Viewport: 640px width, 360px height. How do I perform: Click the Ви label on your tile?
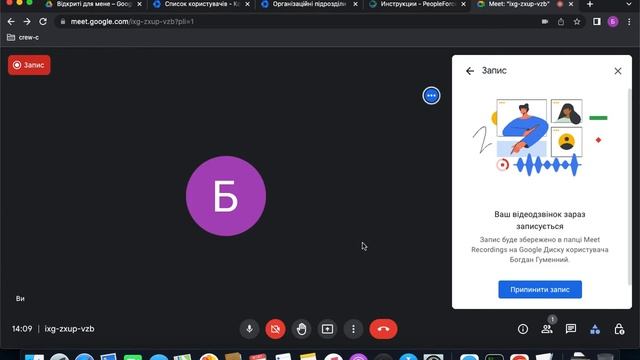coord(20,299)
